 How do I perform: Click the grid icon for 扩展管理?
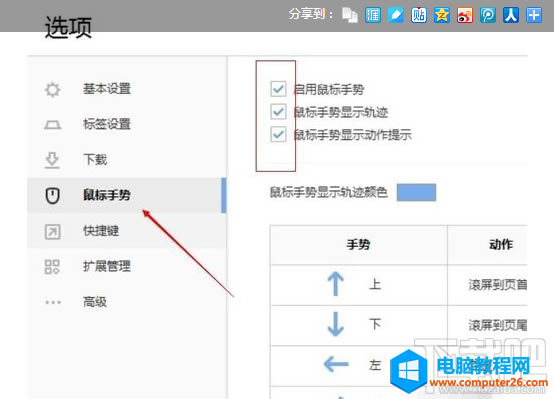click(52, 267)
